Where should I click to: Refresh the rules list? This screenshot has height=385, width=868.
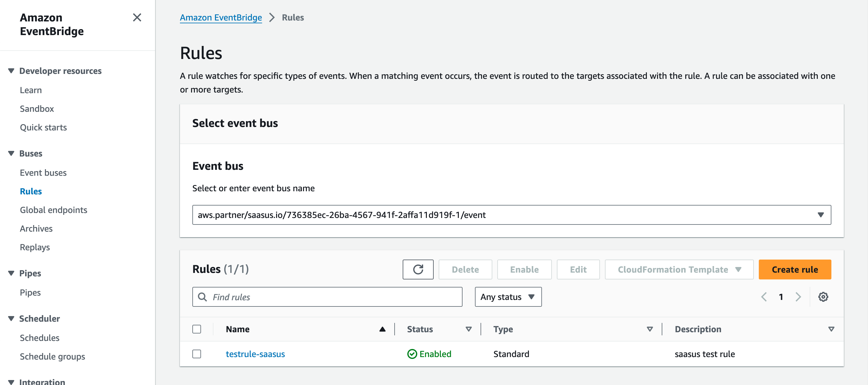point(418,269)
